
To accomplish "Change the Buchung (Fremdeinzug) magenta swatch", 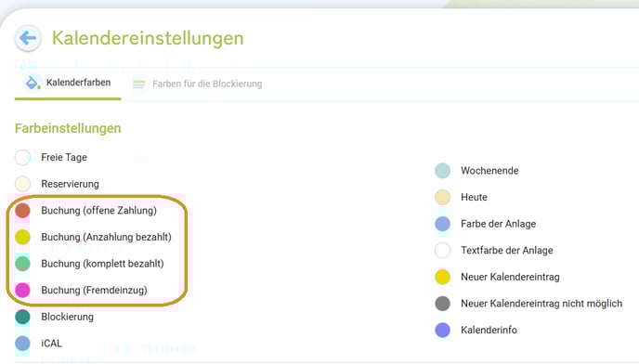I will coord(22,290).
